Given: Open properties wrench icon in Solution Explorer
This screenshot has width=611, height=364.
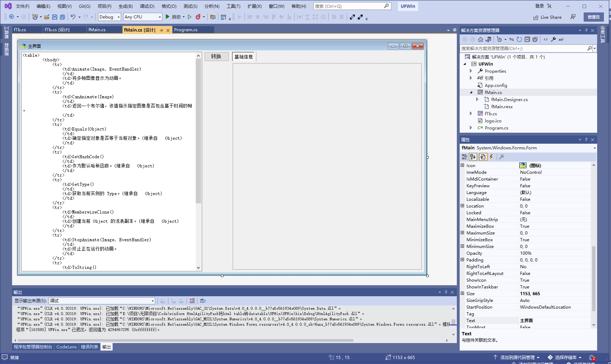Looking at the screenshot, I should (553, 39).
